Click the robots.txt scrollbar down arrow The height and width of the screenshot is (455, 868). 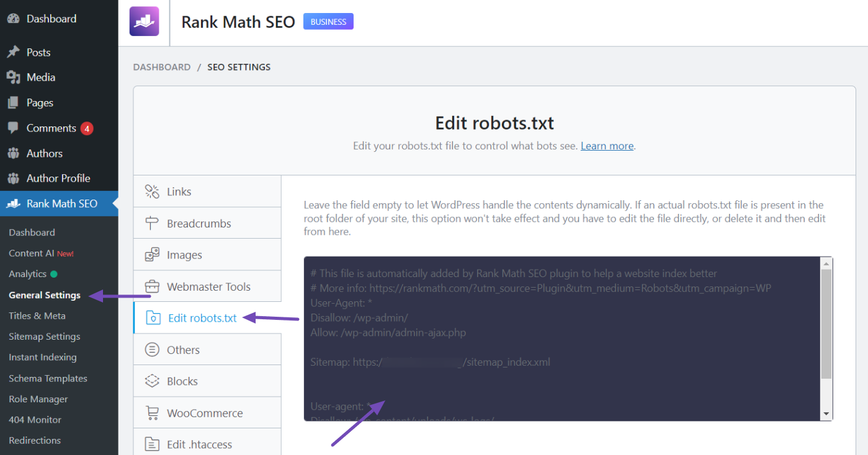(826, 414)
